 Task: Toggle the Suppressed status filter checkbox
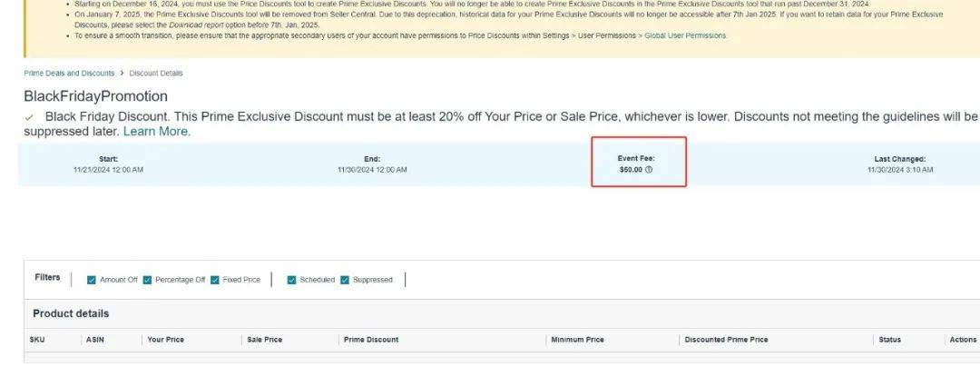pos(345,280)
